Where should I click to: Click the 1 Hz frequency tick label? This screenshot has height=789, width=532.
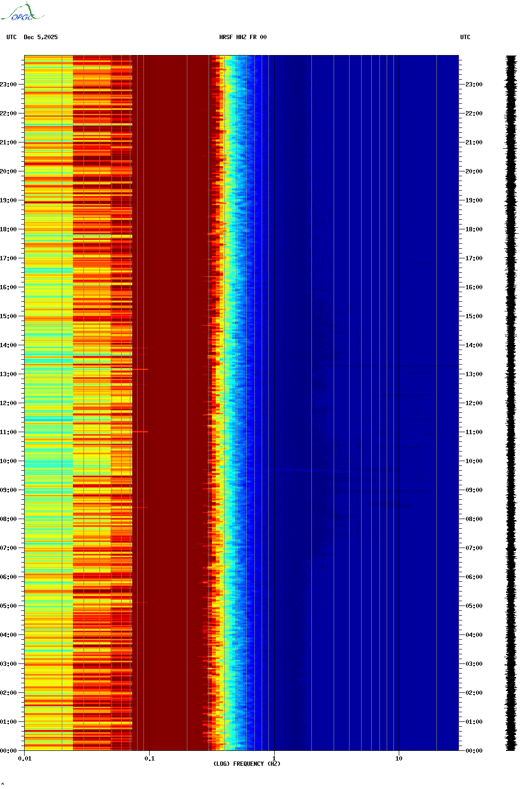pyautogui.click(x=274, y=758)
